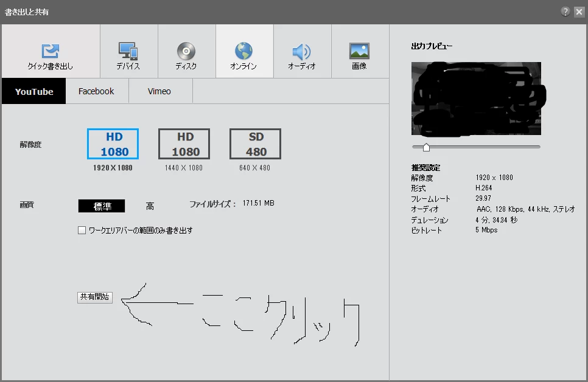588x382 pixels.
Task: Select the オンライン globe category
Action: [244, 51]
